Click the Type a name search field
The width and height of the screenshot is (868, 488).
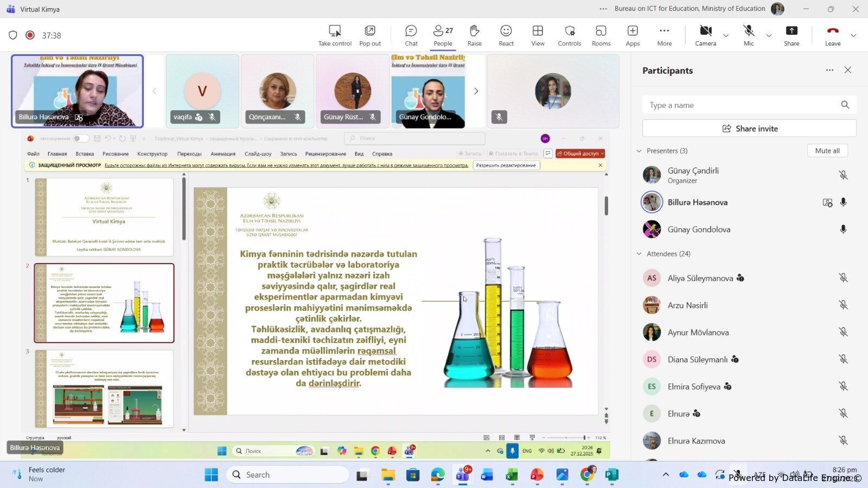[741, 105]
